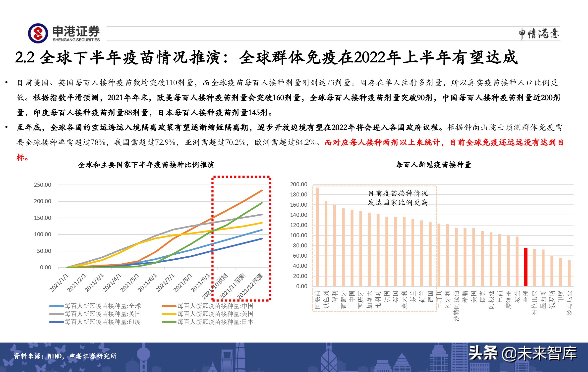
Task: Click the '以色列' bar chart axis label
Action: pyautogui.click(x=326, y=300)
